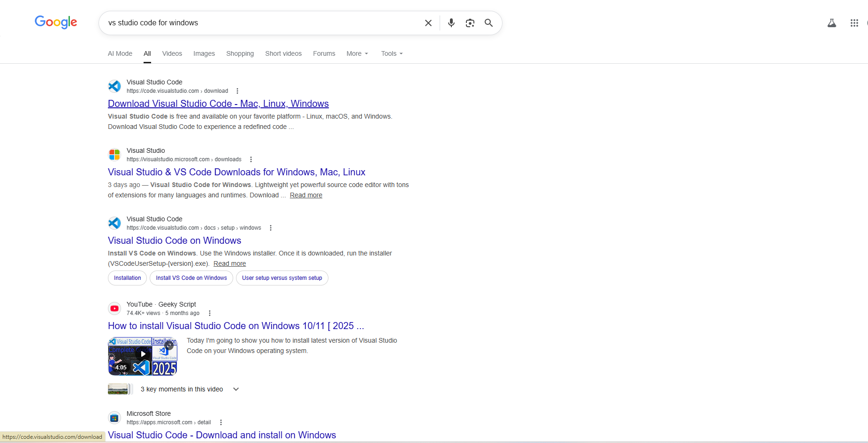Click the Google logo
This screenshot has width=868, height=443.
56,22
